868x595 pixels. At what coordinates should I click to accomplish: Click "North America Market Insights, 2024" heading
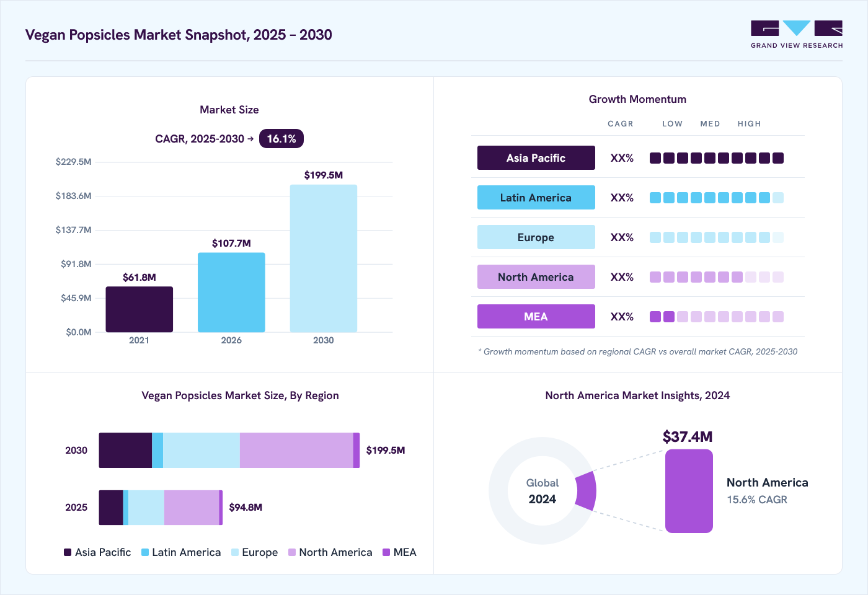click(637, 395)
